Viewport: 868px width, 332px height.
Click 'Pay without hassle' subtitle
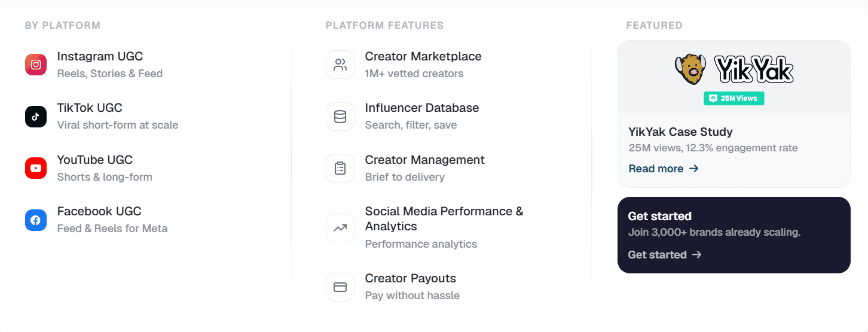412,296
